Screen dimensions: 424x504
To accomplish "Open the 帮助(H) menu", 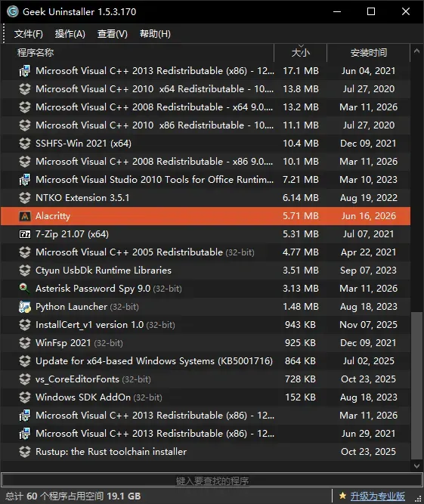I will pos(155,34).
